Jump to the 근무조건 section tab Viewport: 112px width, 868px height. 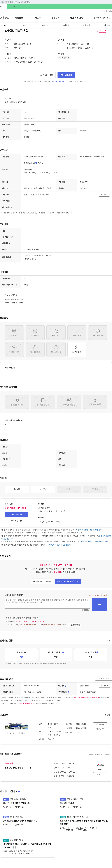click(x=24, y=25)
